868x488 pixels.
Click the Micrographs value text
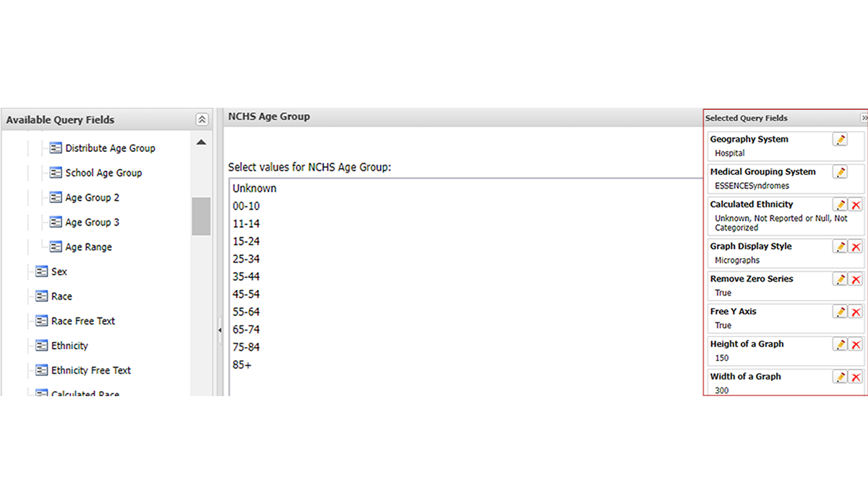pyautogui.click(x=737, y=260)
